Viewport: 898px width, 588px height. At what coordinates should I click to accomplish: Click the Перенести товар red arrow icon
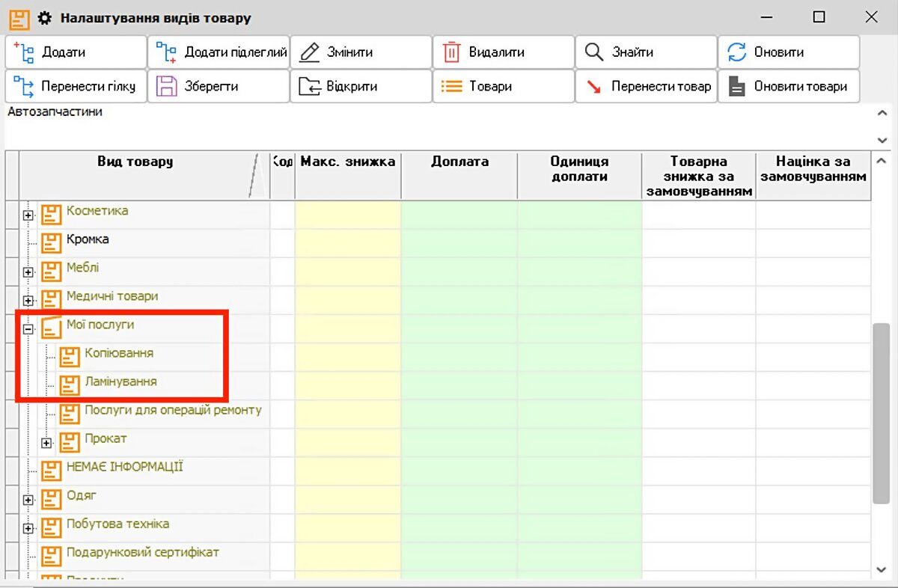pos(594,87)
